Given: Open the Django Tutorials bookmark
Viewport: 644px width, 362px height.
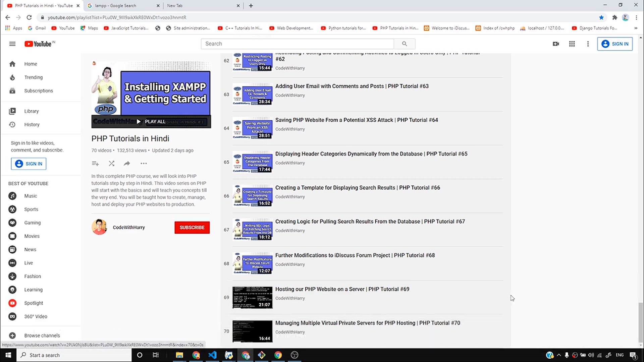Looking at the screenshot, I should (594, 28).
